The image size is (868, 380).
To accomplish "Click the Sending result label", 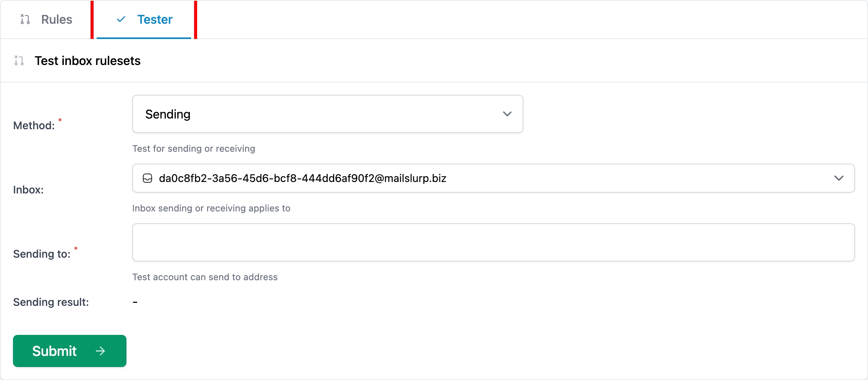I will coord(51,302).
